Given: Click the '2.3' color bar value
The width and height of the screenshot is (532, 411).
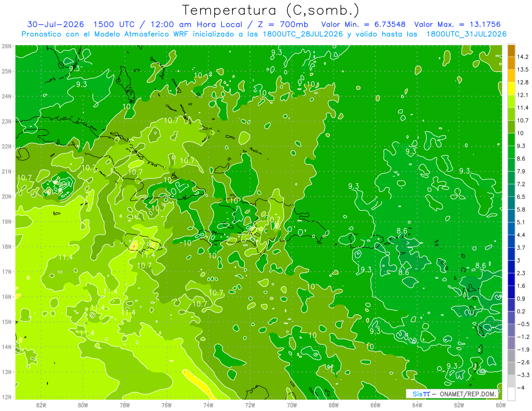Looking at the screenshot, I should point(521,273).
